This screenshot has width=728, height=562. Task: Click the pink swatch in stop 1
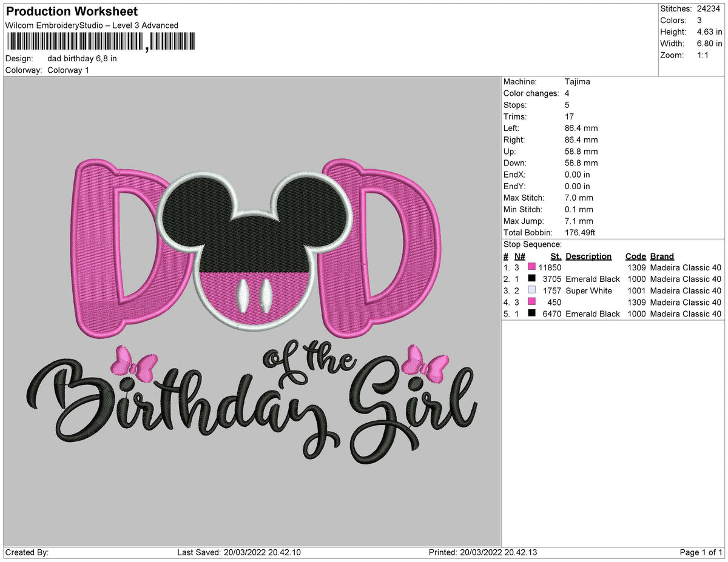pyautogui.click(x=531, y=267)
